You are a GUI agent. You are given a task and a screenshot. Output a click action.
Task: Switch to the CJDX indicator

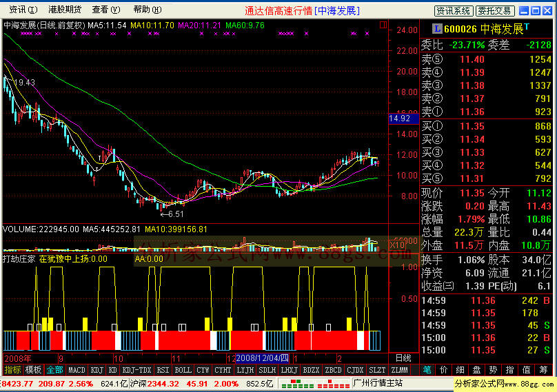pyautogui.click(x=355, y=370)
